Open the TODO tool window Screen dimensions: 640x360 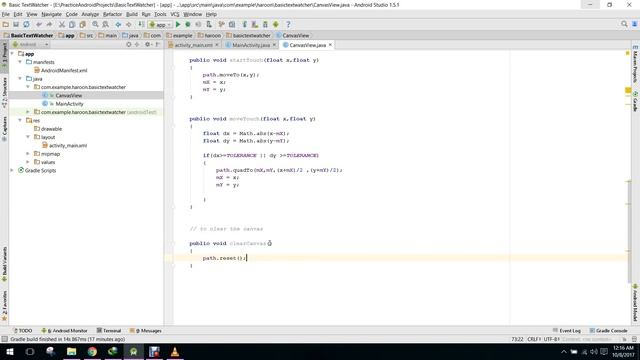coord(23,331)
